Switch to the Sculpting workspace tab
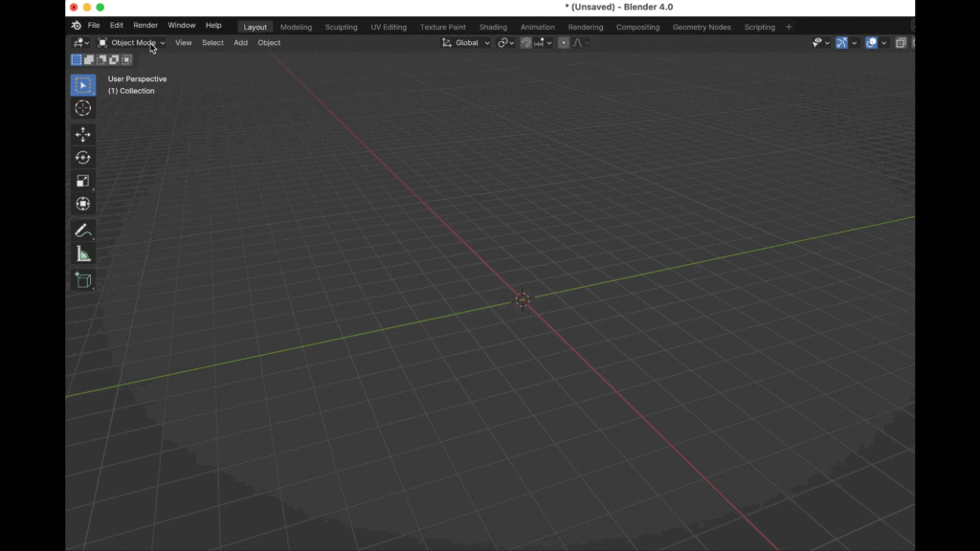Screen dimensions: 980x551 (x=341, y=27)
